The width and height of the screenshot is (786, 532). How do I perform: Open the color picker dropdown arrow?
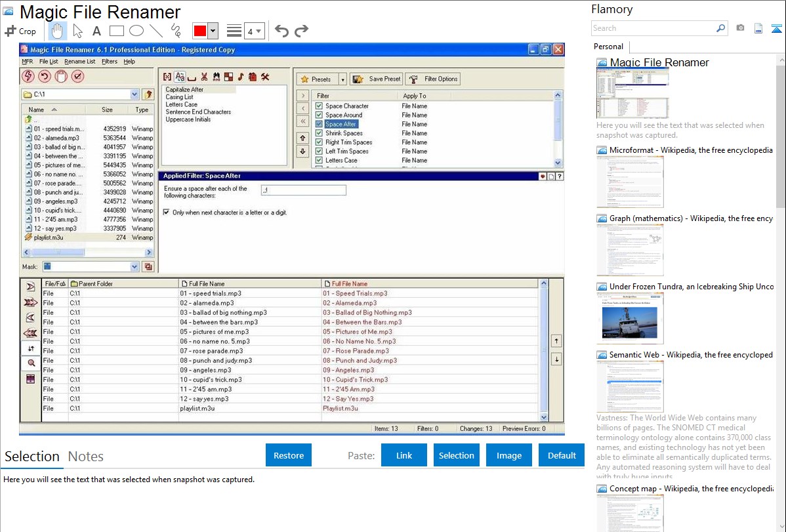click(x=213, y=31)
